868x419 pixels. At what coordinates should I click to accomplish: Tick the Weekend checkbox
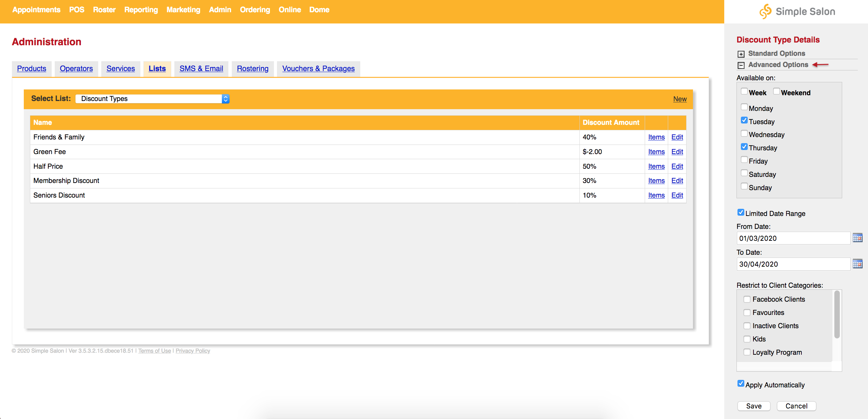776,91
